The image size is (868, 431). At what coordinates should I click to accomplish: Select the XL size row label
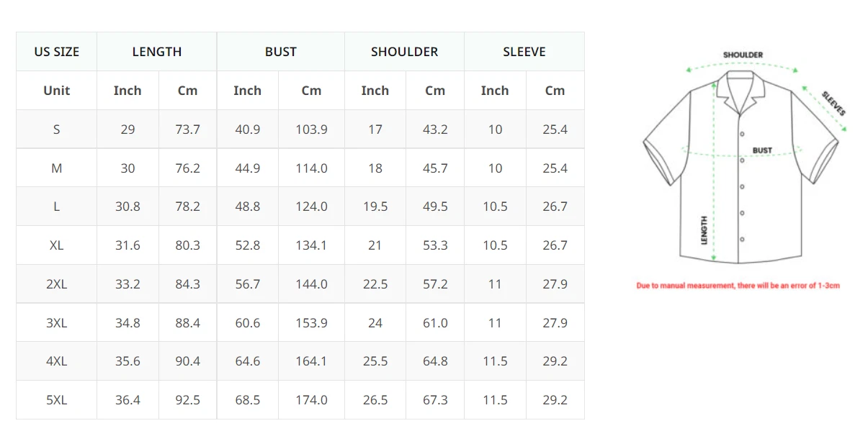click(x=56, y=245)
